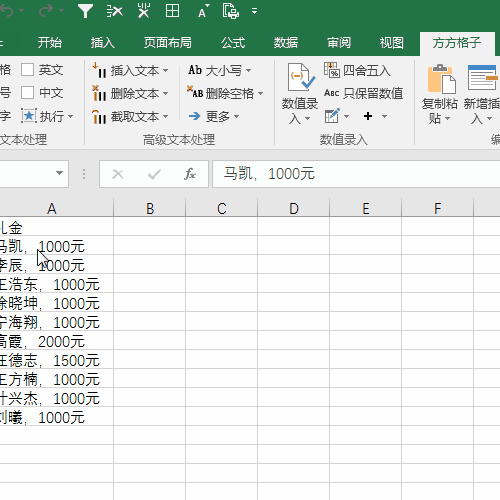This screenshot has height=500, width=500.
Task: Expand the 删除文本 dropdown arrow
Action: (x=166, y=94)
